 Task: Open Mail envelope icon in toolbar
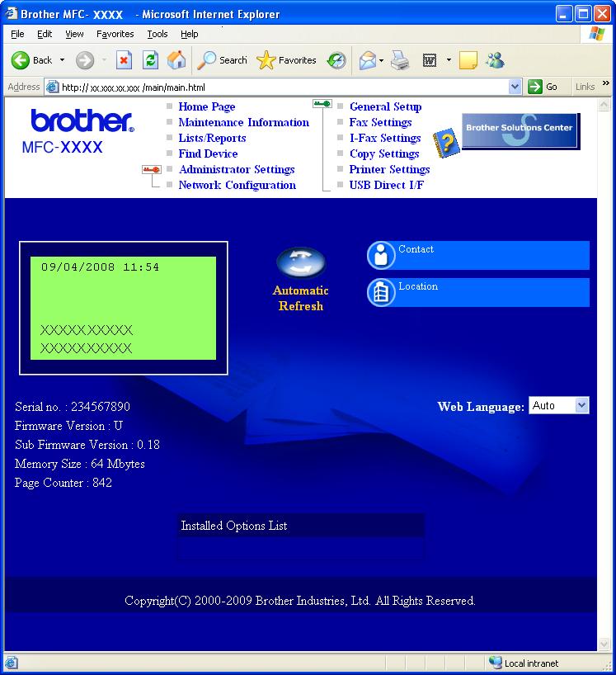[367, 60]
